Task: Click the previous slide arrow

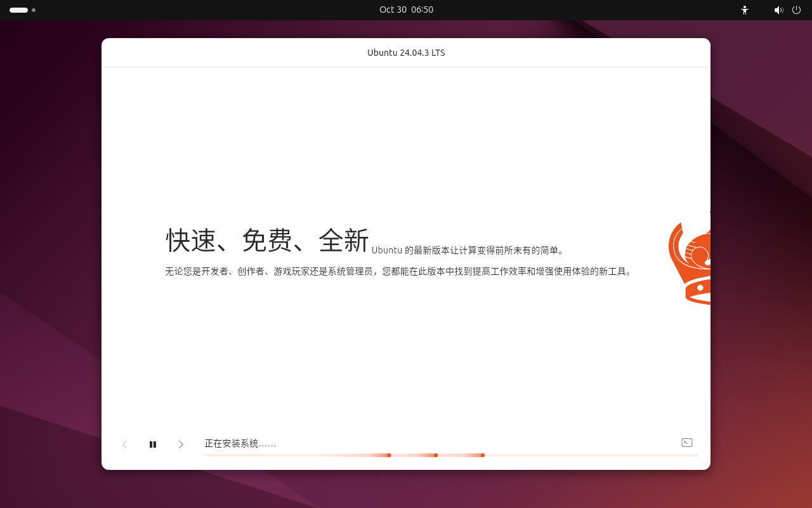Action: 124,444
